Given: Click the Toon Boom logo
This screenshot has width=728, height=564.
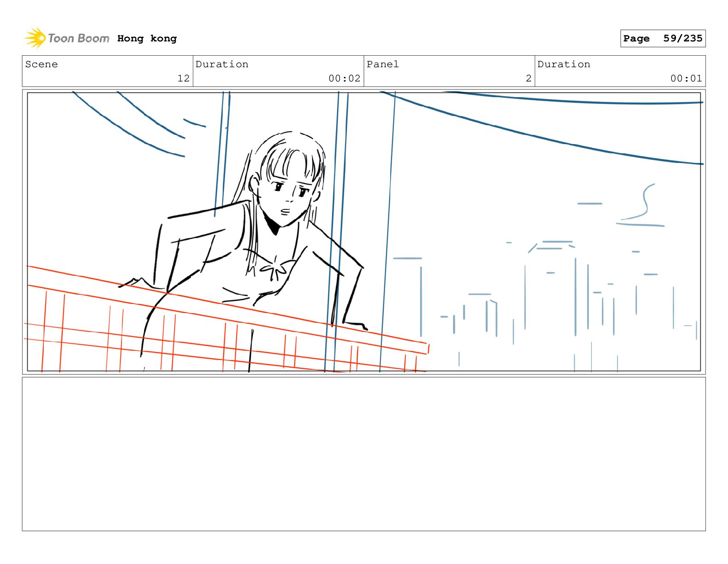Looking at the screenshot, I should (66, 38).
